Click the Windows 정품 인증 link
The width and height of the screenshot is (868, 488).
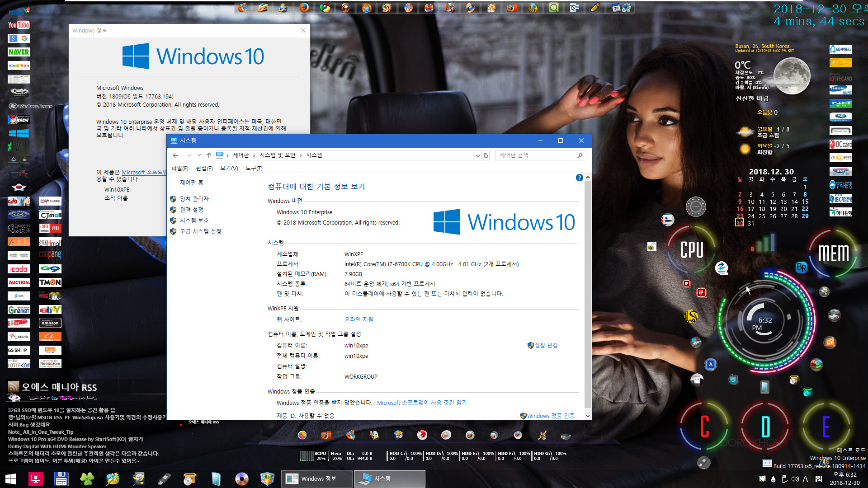(x=551, y=416)
